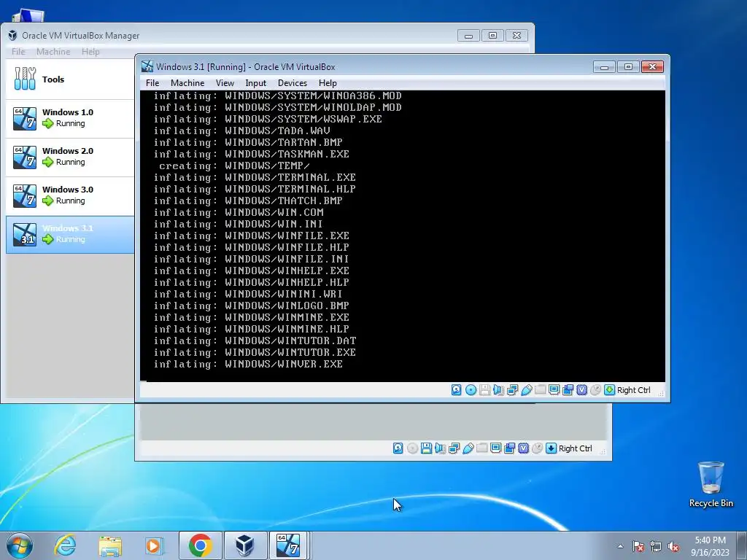The width and height of the screenshot is (747, 560).
Task: Open the Help menu in the Windows 3.1 VM window
Action: tap(328, 83)
